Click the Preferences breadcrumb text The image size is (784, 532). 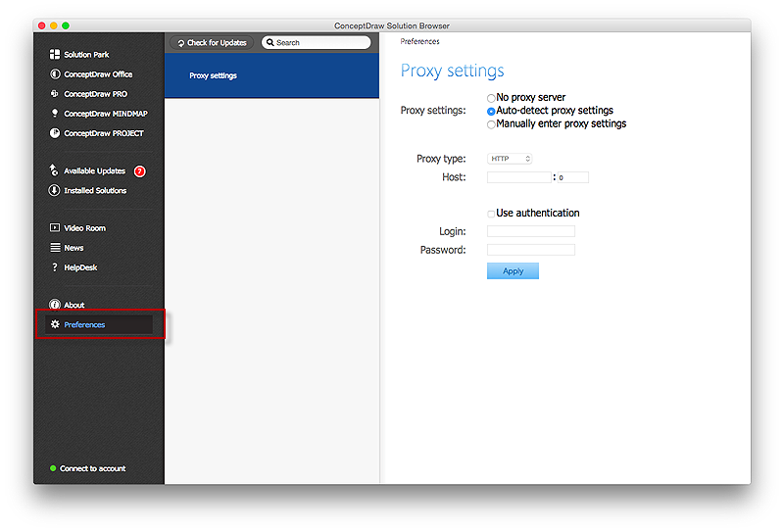click(x=420, y=41)
